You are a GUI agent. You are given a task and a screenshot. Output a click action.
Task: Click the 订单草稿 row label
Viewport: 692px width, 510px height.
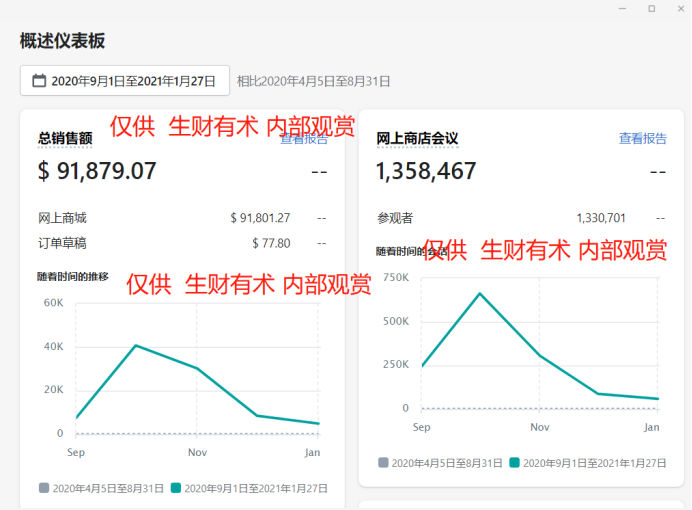(62, 243)
